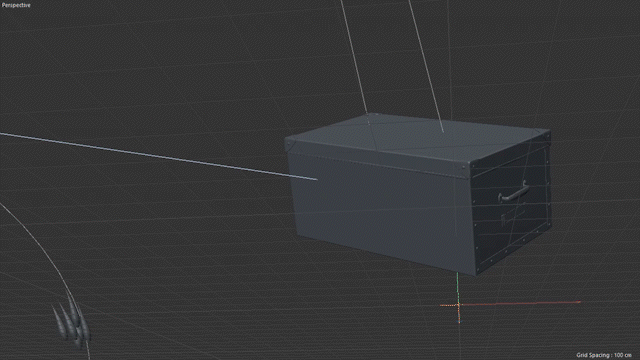The height and width of the screenshot is (360, 640).
Task: Click the label plate below the handle
Action: pyautogui.click(x=513, y=216)
